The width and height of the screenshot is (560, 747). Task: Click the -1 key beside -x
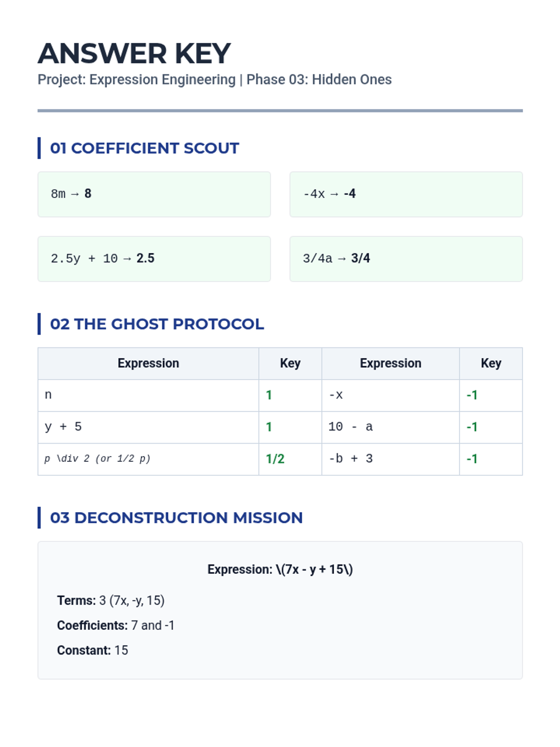[472, 395]
